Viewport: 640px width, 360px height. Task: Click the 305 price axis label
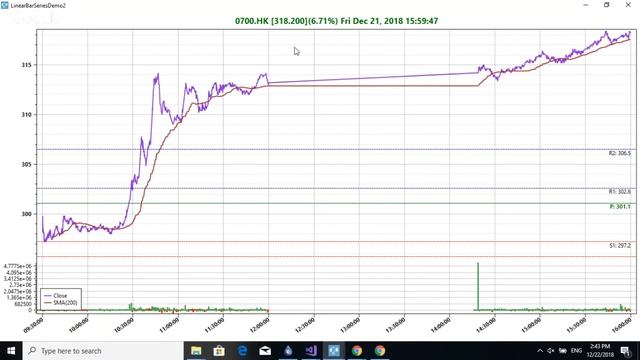(x=27, y=164)
